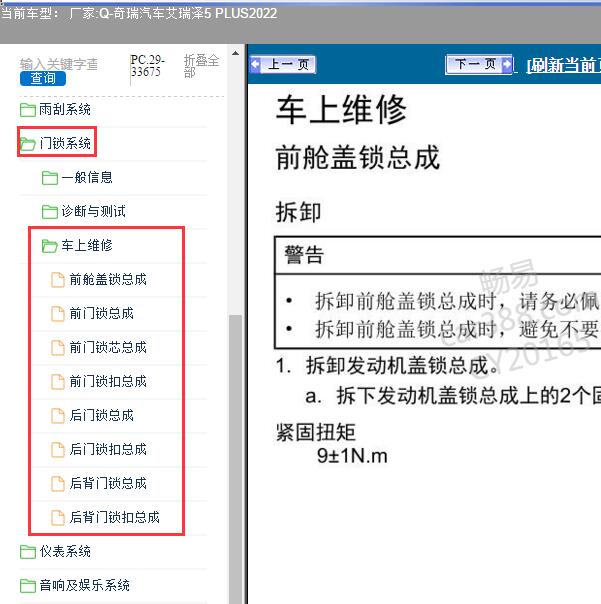
Task: Select the 门锁系统 tree entry
Action: 65,144
